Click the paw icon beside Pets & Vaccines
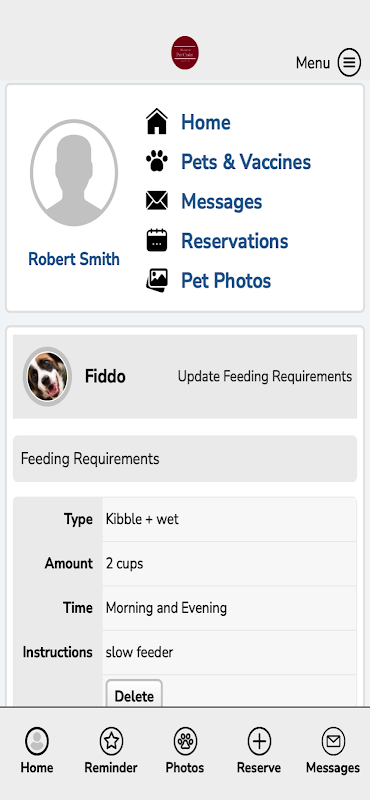This screenshot has width=370, height=800. [x=157, y=161]
